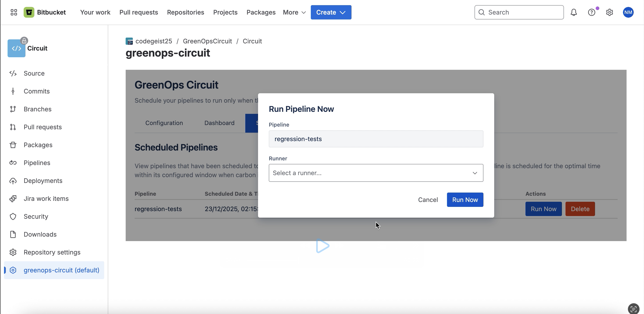Switch to the Dashboard tab

pos(219,123)
